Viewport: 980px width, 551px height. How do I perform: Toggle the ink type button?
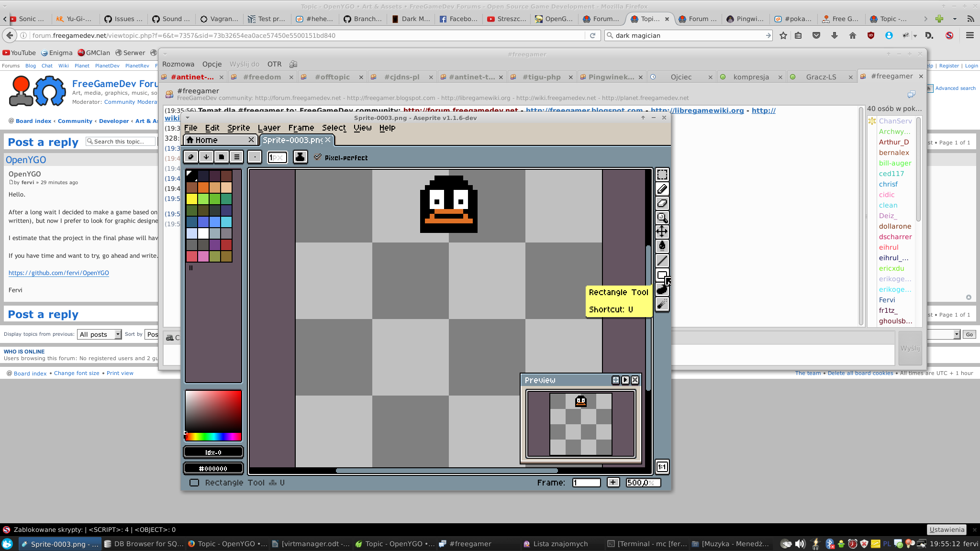[x=300, y=157]
